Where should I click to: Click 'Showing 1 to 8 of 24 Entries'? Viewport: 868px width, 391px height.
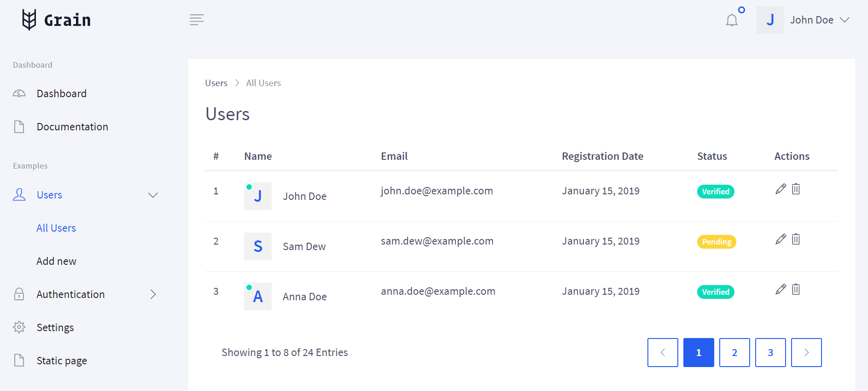(285, 352)
